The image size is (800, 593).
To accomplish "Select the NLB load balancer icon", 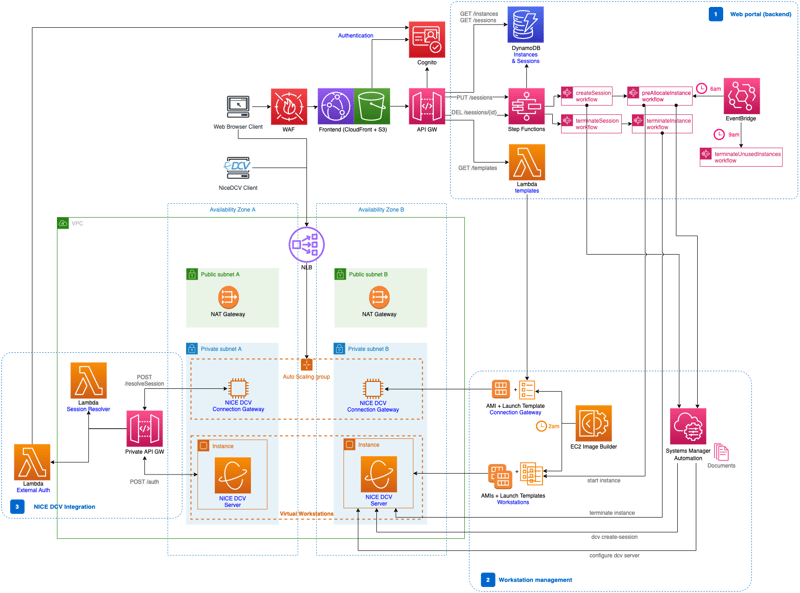I will [306, 244].
